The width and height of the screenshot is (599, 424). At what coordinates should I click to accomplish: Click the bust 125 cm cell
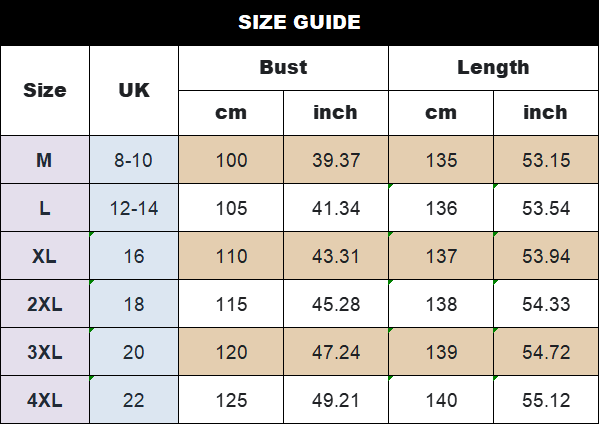(x=231, y=400)
